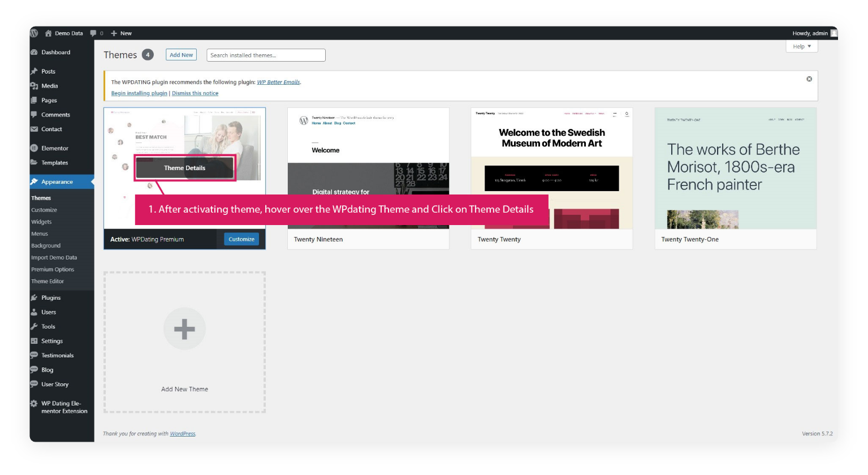
Task: Open the Background submenu item
Action: [x=46, y=245]
